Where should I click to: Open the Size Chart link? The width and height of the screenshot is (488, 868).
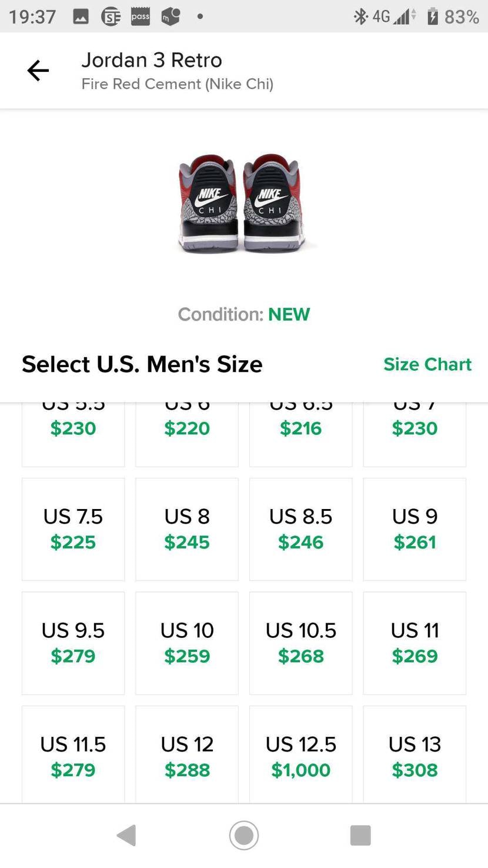[427, 364]
